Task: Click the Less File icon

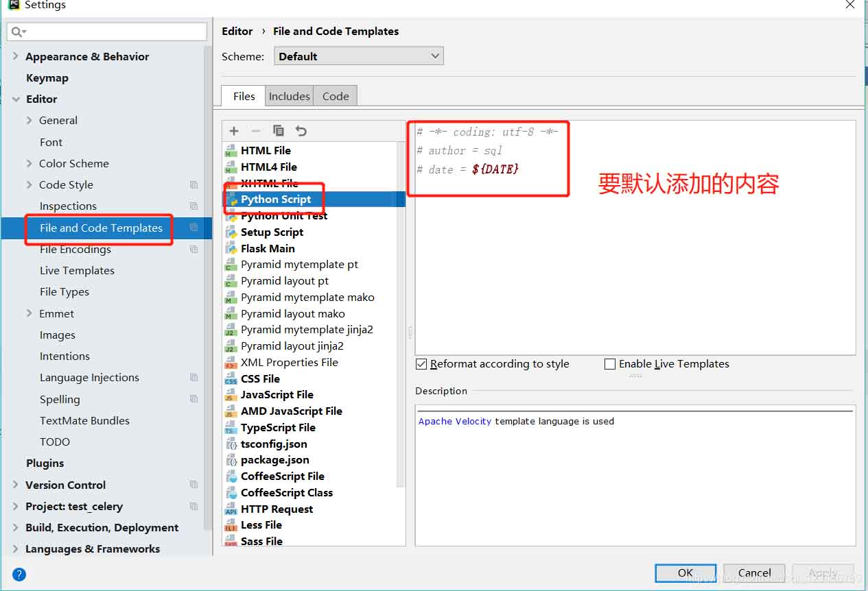Action: (x=231, y=525)
